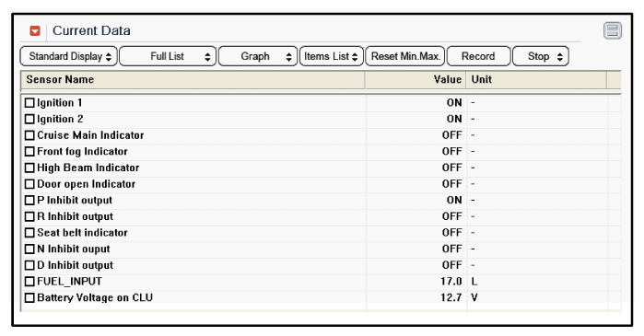Click the Unit column header
This screenshot has width=644, height=336.
click(x=536, y=79)
